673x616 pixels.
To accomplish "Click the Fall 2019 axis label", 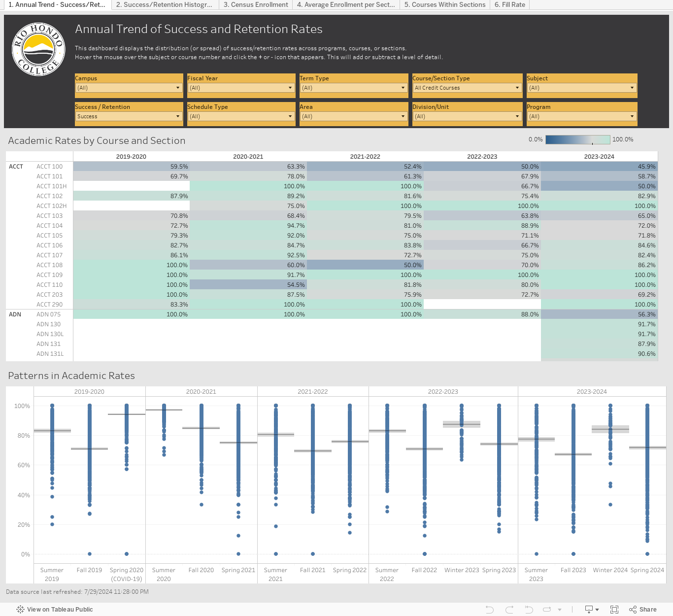I will 89,570.
